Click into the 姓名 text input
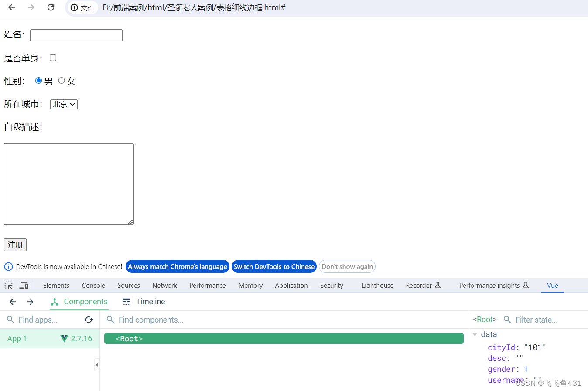This screenshot has width=588, height=391. [76, 35]
